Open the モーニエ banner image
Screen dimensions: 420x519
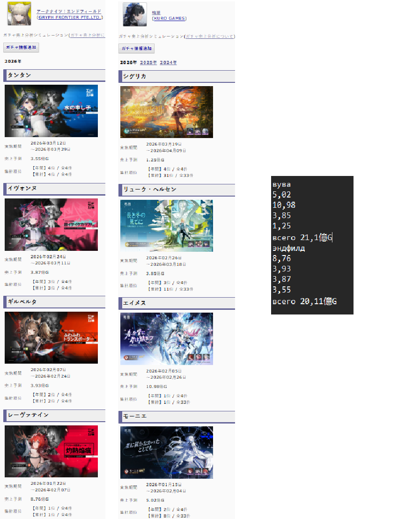pos(167,453)
